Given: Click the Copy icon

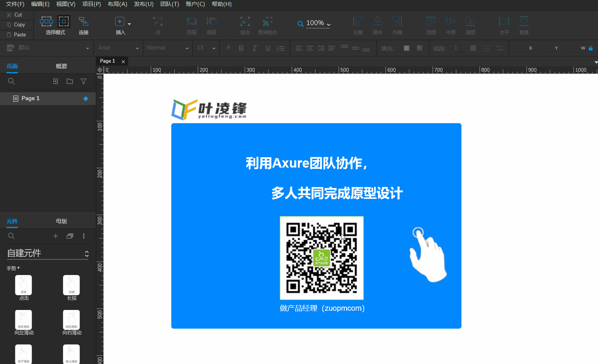Looking at the screenshot, I should (9, 25).
